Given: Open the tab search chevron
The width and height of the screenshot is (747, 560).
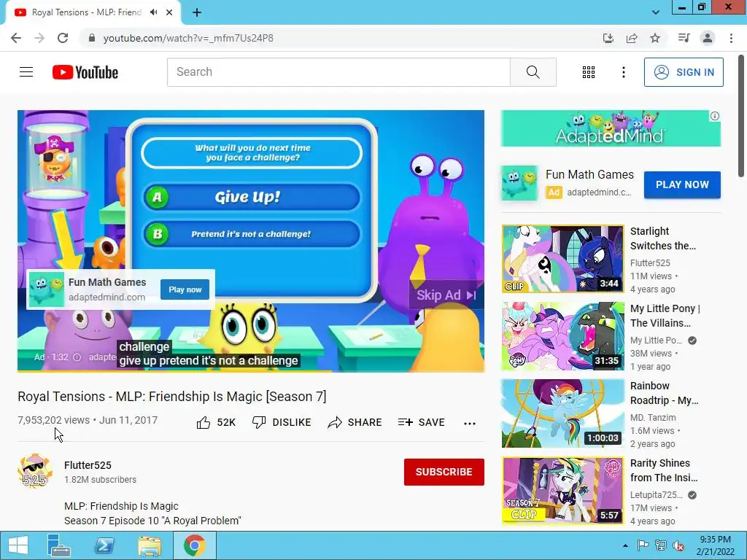Looking at the screenshot, I should (x=656, y=12).
